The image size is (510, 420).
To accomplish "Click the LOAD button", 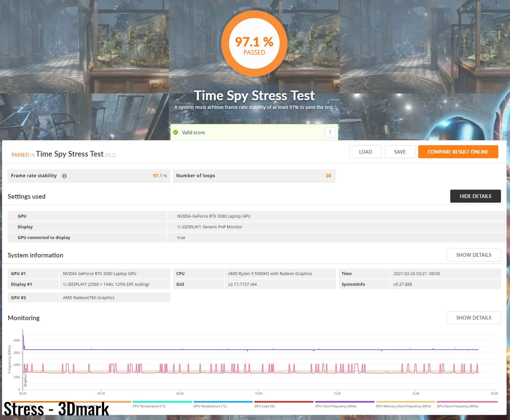I will pyautogui.click(x=365, y=152).
